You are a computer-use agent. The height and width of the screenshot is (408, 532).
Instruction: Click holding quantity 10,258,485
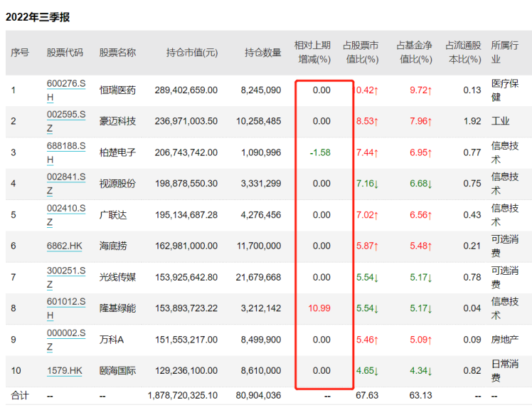(x=259, y=121)
